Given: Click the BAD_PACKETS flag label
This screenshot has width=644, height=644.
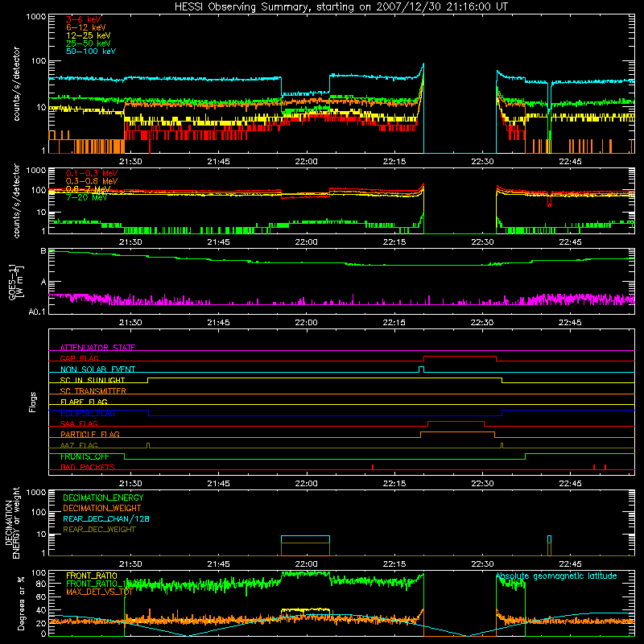Looking at the screenshot, I should [88, 467].
